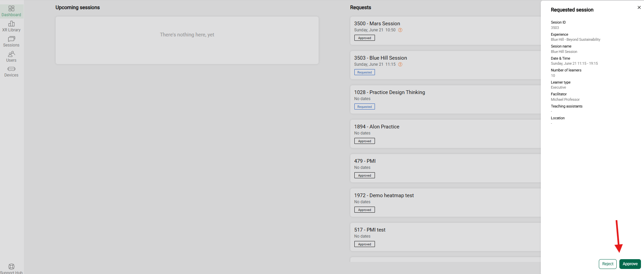This screenshot has height=274, width=644.
Task: Open the 1972 - Demo heatmap test request
Action: tap(445, 203)
